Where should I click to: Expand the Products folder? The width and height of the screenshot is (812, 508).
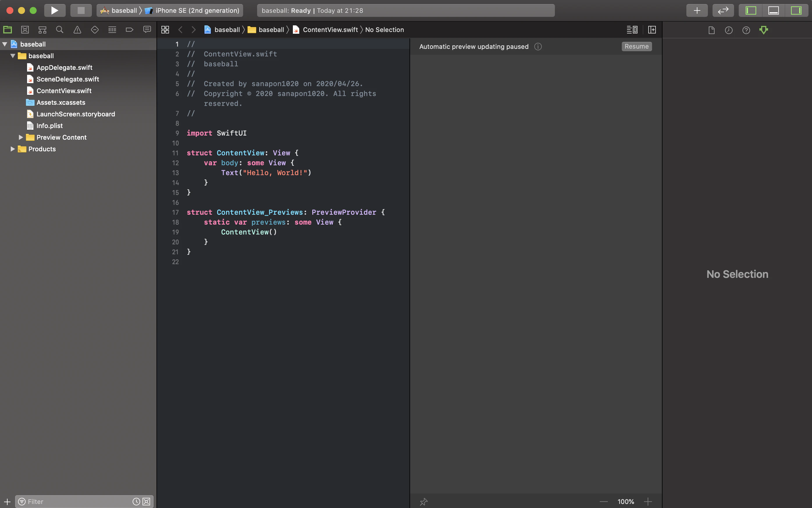point(13,149)
